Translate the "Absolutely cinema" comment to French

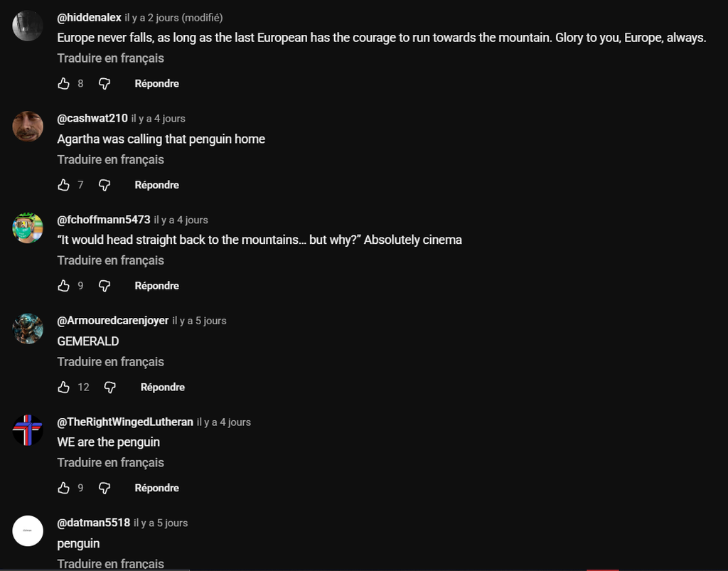[x=110, y=260]
